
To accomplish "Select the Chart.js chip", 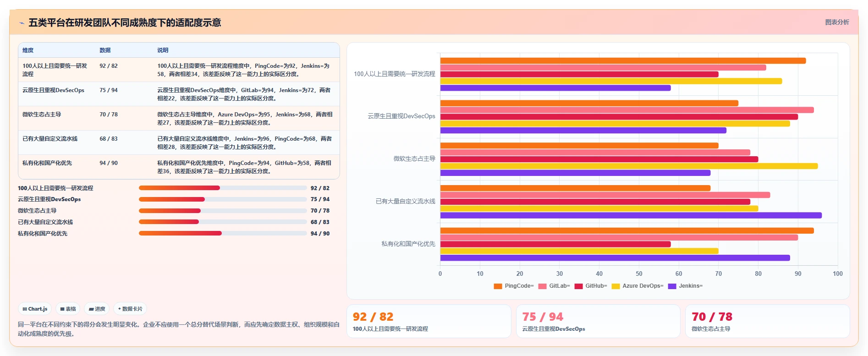I will coord(35,309).
